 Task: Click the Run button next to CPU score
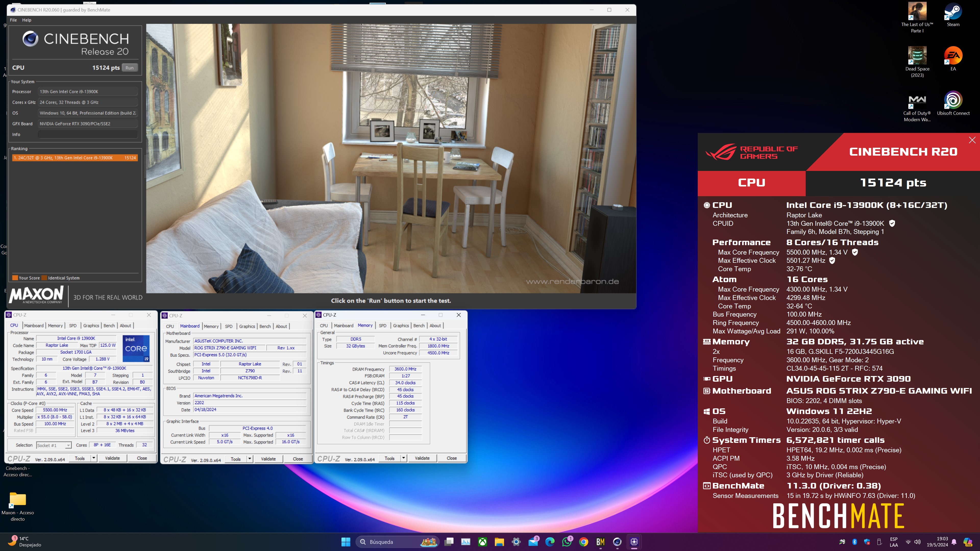click(x=130, y=68)
